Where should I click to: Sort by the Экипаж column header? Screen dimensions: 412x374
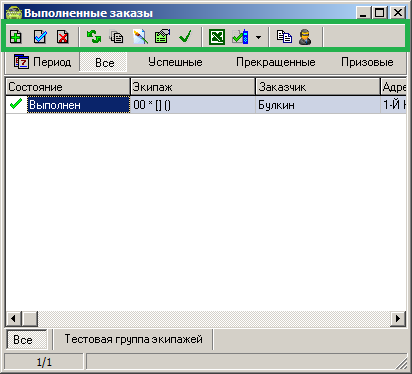[x=193, y=87]
